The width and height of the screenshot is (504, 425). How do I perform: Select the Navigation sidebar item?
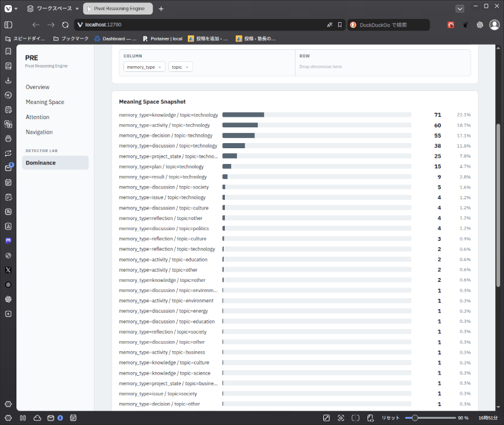[39, 132]
